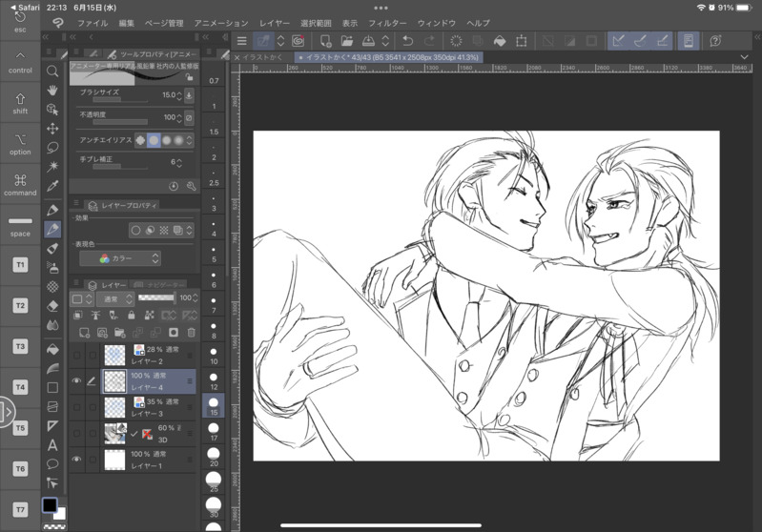Viewport: 762px width, 532px height.
Task: Adjust brush size stepper arrows
Action: [x=179, y=95]
